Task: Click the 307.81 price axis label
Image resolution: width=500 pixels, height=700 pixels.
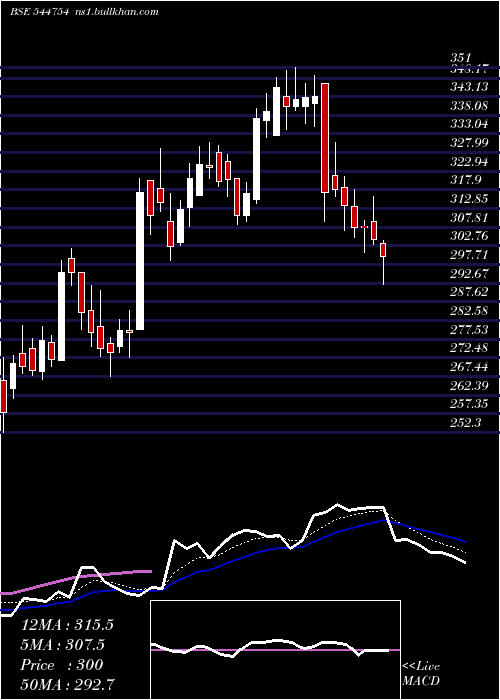Action: point(469,217)
